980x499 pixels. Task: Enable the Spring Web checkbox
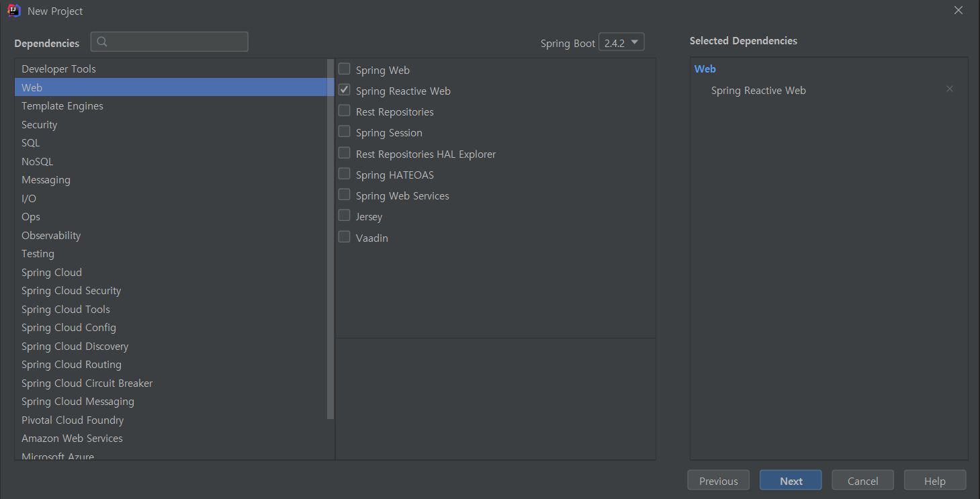tap(345, 69)
